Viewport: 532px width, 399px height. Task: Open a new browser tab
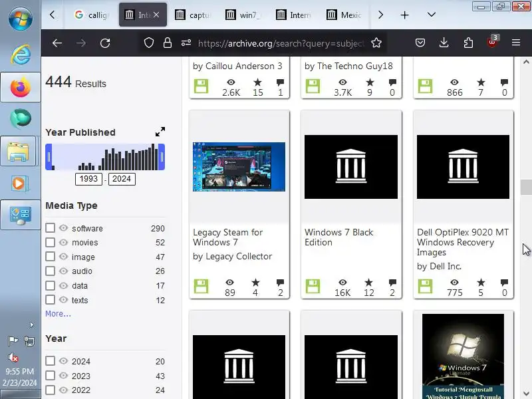pyautogui.click(x=404, y=15)
